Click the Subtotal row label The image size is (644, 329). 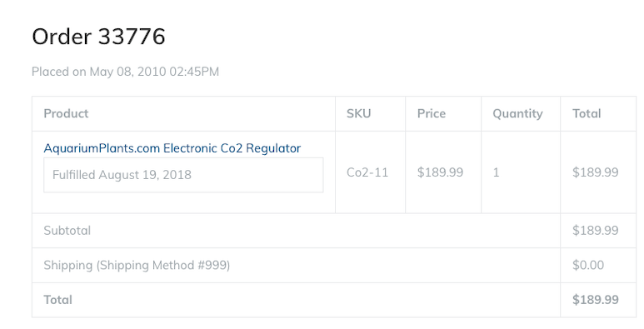tap(67, 231)
